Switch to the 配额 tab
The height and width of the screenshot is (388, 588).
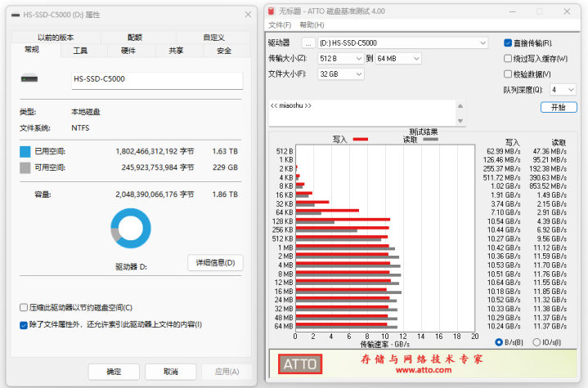(x=135, y=38)
